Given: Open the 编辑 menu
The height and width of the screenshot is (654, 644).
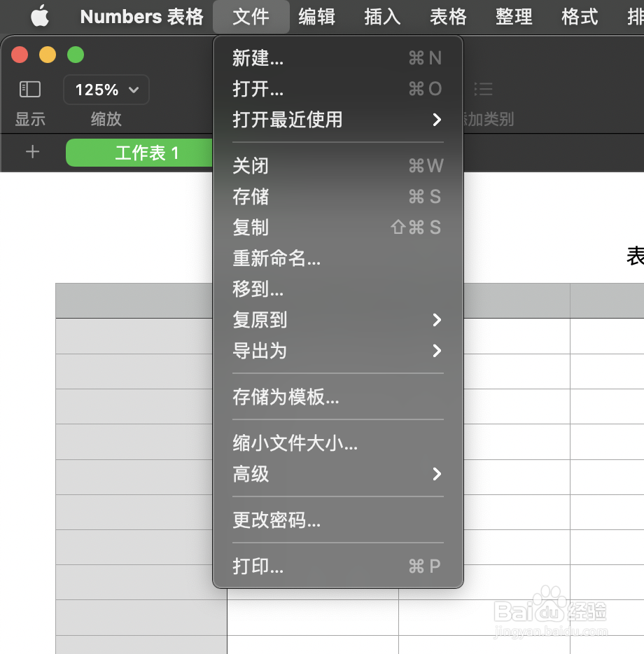Looking at the screenshot, I should 316,17.
